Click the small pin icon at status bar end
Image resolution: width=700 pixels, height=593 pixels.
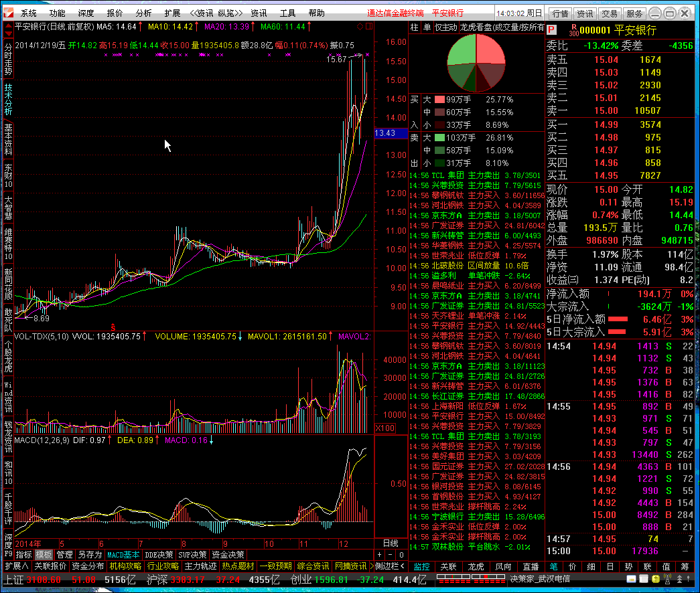[x=690, y=579]
